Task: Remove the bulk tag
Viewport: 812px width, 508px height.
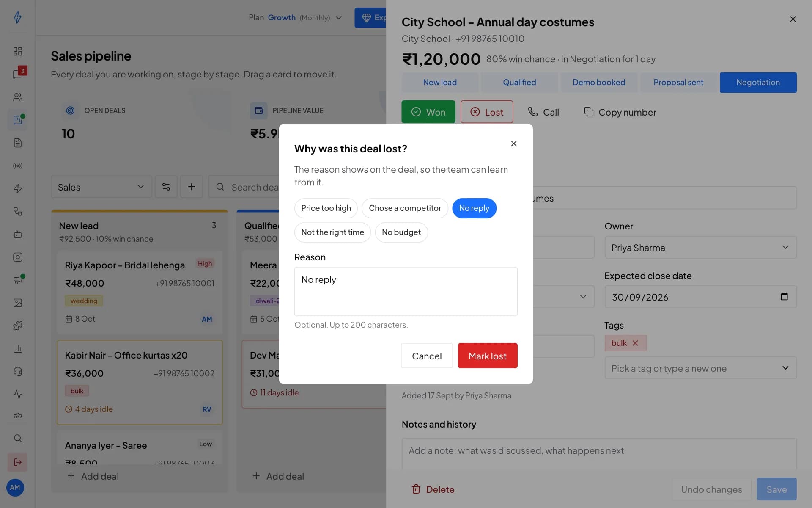Action: (x=635, y=343)
